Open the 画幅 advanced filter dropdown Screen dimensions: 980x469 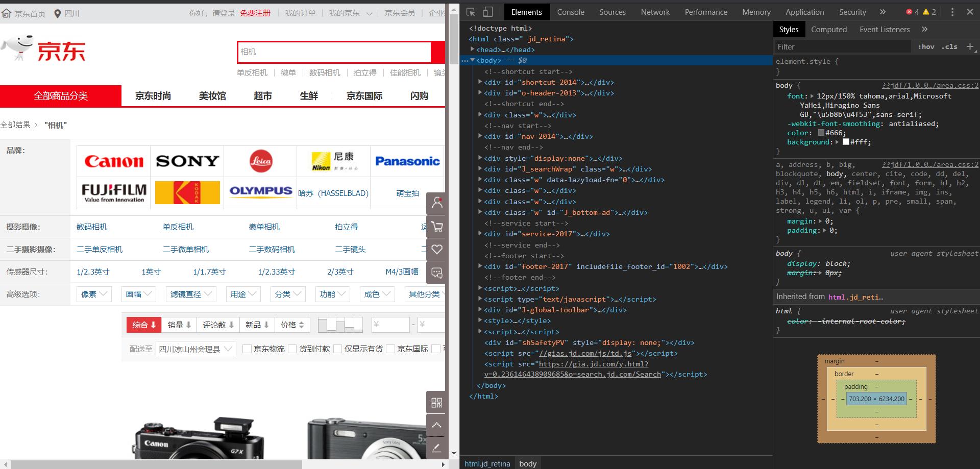138,294
